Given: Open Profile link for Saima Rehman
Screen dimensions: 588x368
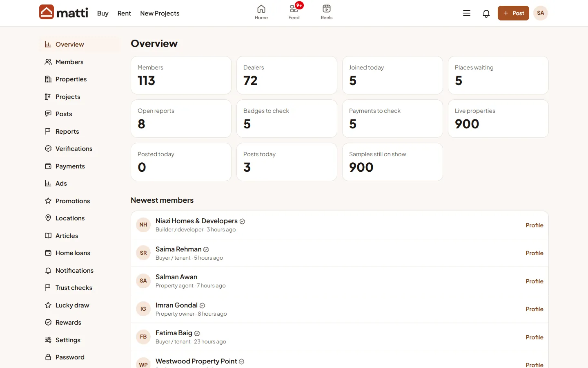Looking at the screenshot, I should (x=534, y=253).
